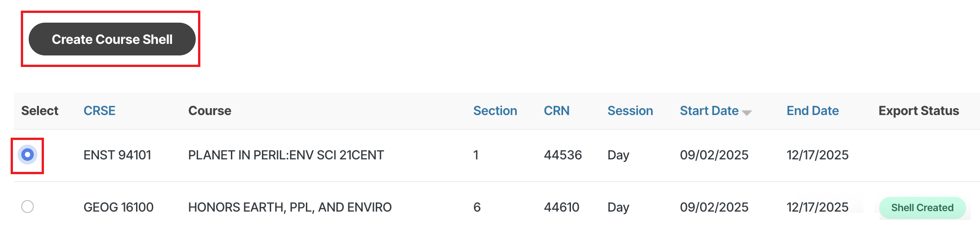Click the HONORS EARTH, PPL, AND ENVIRO title

point(290,207)
